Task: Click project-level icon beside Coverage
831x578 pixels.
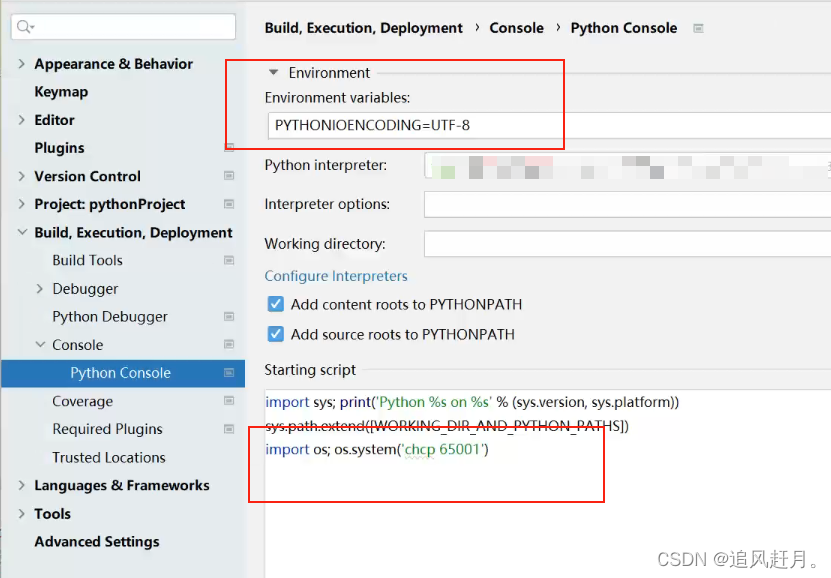Action: [229, 401]
